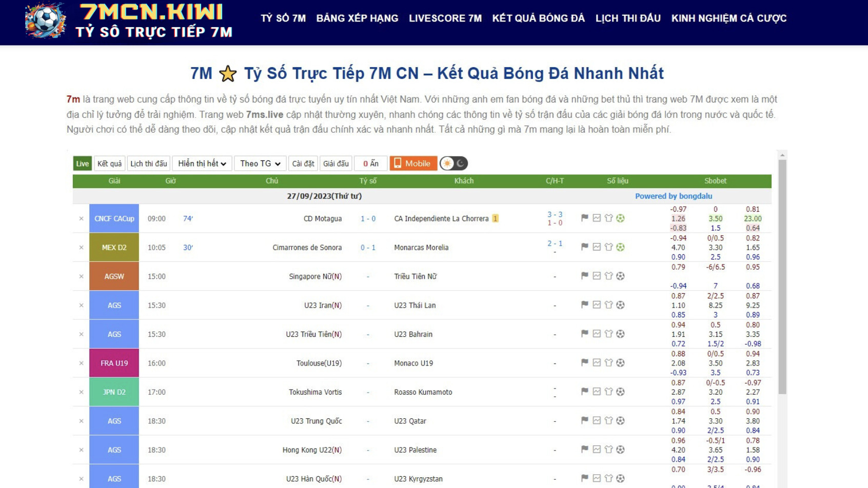Click the flag icon for CD Motagua match
868x488 pixels.
point(584,218)
